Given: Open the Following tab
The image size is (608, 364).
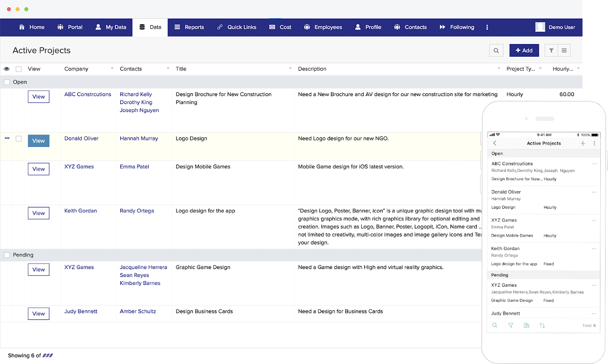Looking at the screenshot, I should coord(457,27).
